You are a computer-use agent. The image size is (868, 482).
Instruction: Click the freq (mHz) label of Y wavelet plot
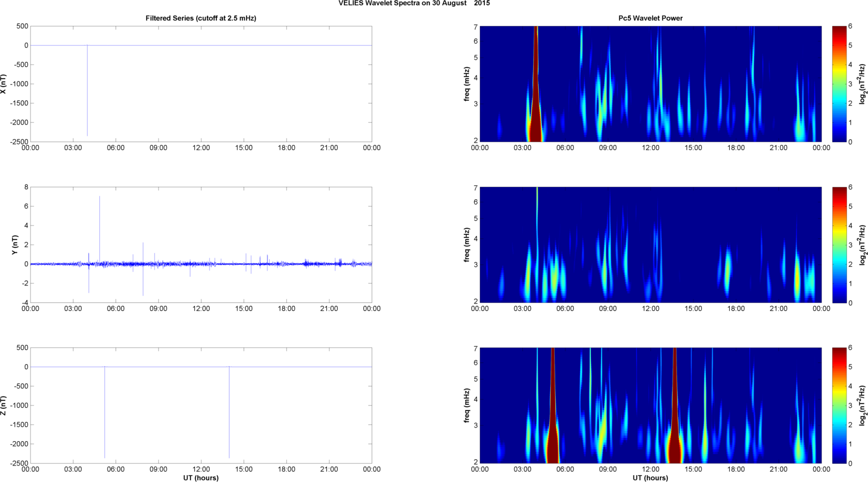[467, 245]
